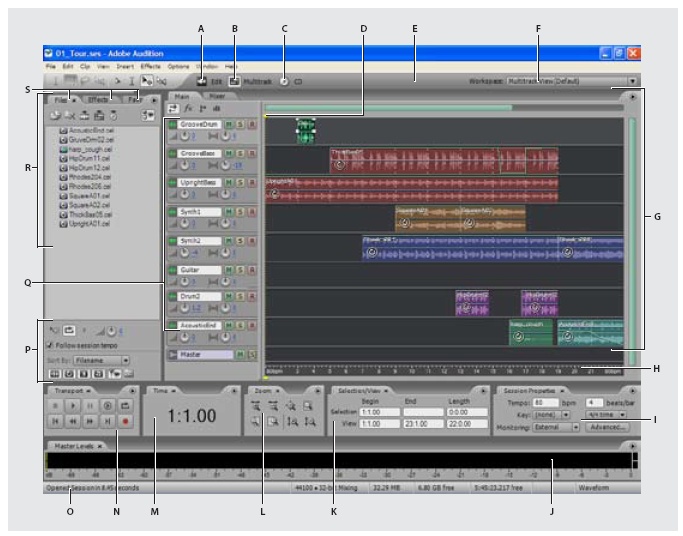Open Files panel group options arrow
Viewport: 683px width, 536px height.
154,100
